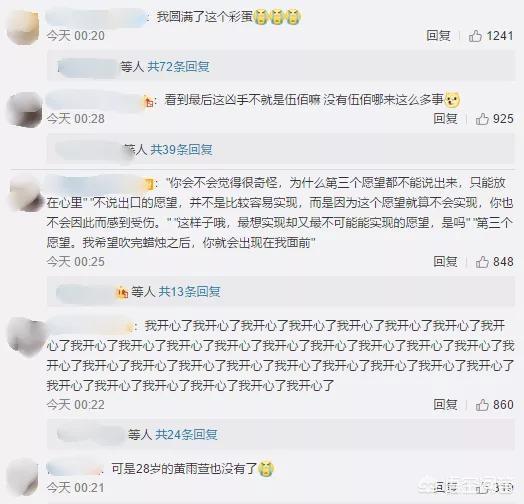This screenshot has height=504, width=524.
Task: Expand 共72条回复 replies
Action: click(x=178, y=67)
